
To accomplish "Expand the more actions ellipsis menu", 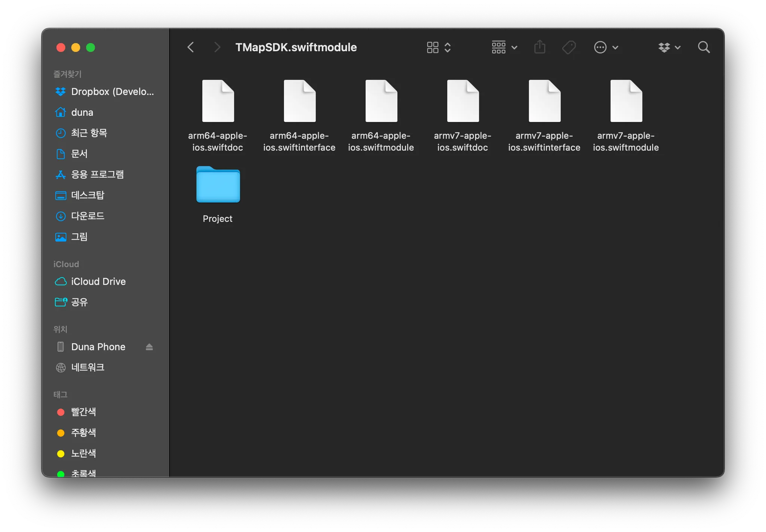I will pyautogui.click(x=606, y=47).
